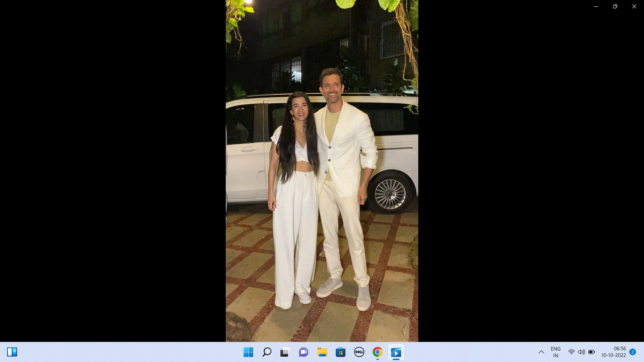This screenshot has height=362, width=644.
Task: Open Wi-Fi network settings icon
Action: pos(571,352)
